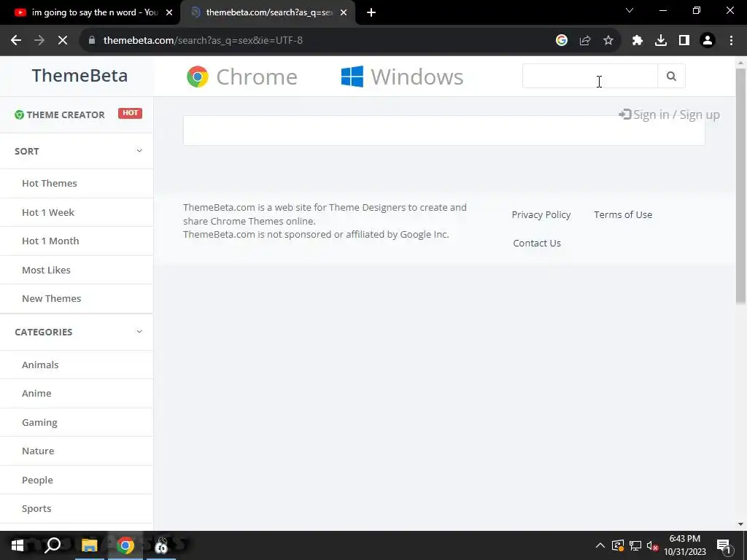Stop loading the page with the X button

click(63, 41)
